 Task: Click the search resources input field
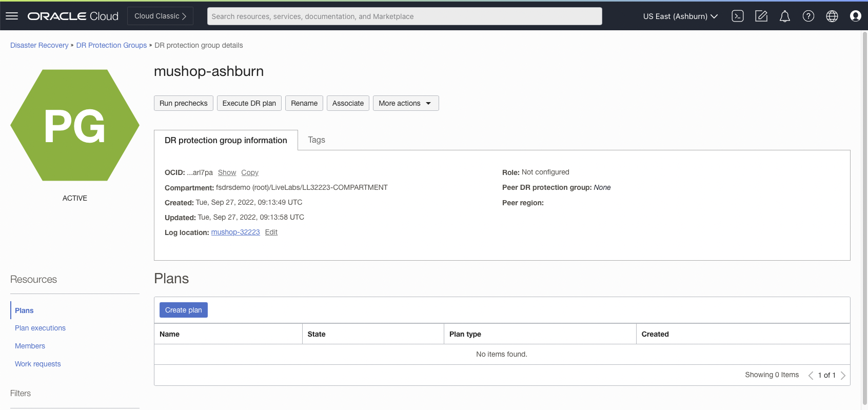pyautogui.click(x=404, y=16)
